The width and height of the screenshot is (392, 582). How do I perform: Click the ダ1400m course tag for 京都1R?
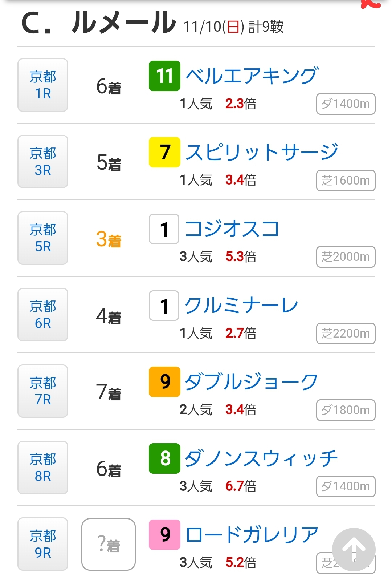pos(346,104)
